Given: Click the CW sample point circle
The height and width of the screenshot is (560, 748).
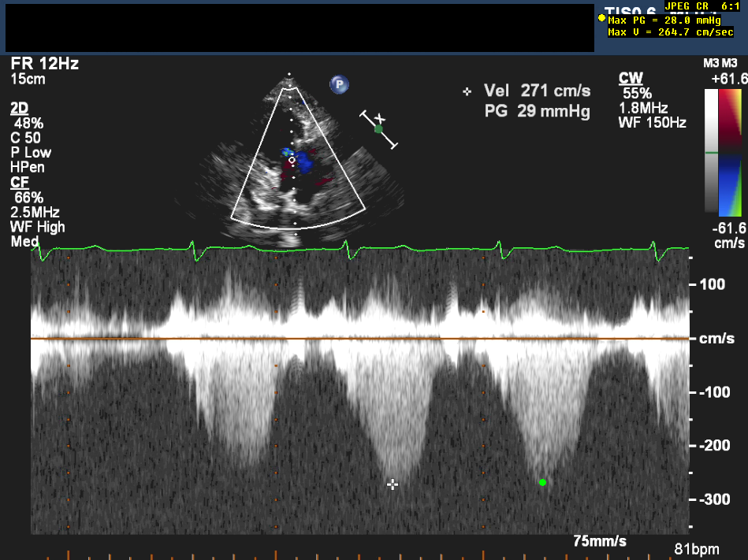Looking at the screenshot, I should [x=292, y=160].
